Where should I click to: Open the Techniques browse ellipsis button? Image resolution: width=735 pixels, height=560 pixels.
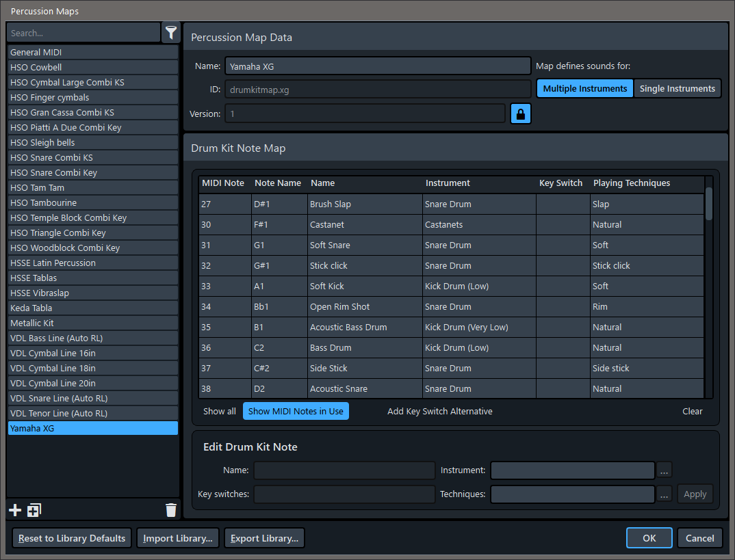tap(664, 494)
